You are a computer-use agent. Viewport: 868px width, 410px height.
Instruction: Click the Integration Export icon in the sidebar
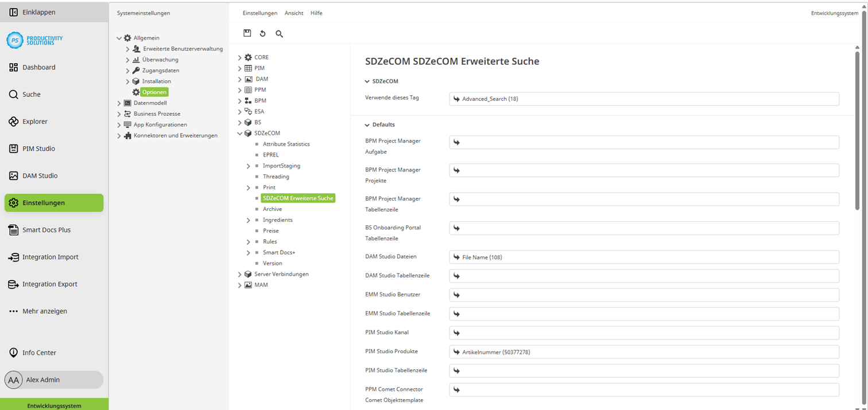point(14,284)
